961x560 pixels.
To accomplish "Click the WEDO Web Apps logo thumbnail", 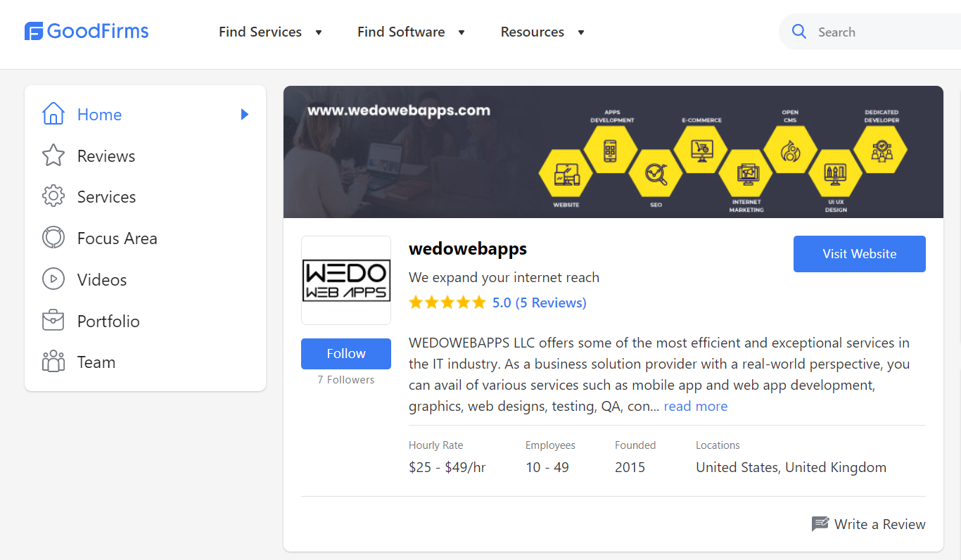I will (346, 280).
